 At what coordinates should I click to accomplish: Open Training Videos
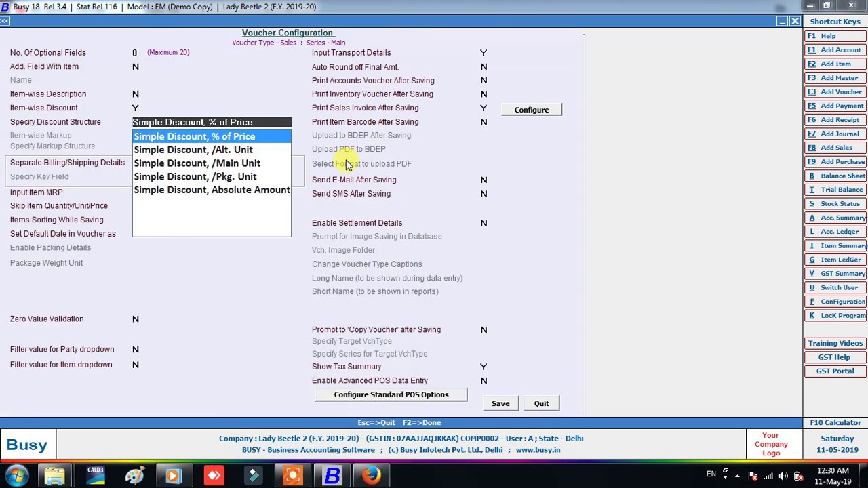pyautogui.click(x=835, y=344)
